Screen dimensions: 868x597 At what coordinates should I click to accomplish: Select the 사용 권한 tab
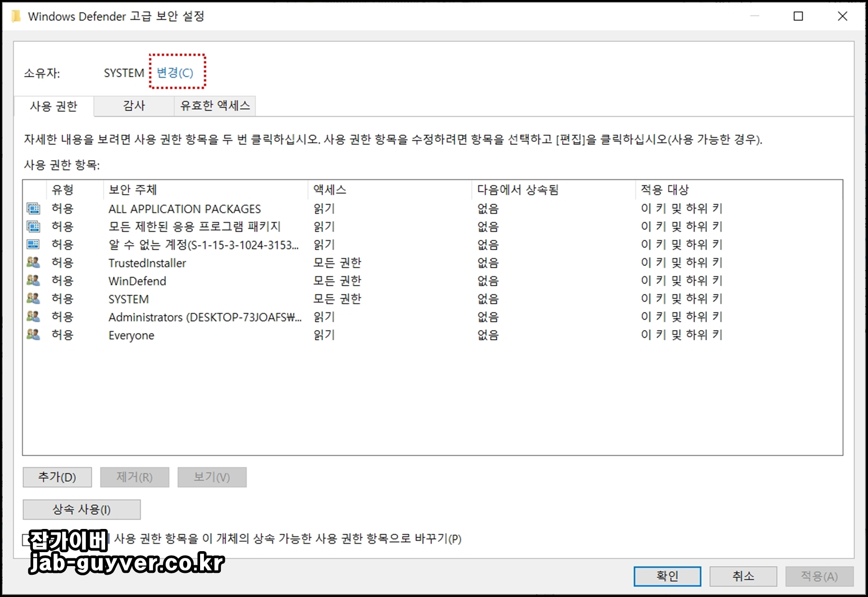[54, 106]
